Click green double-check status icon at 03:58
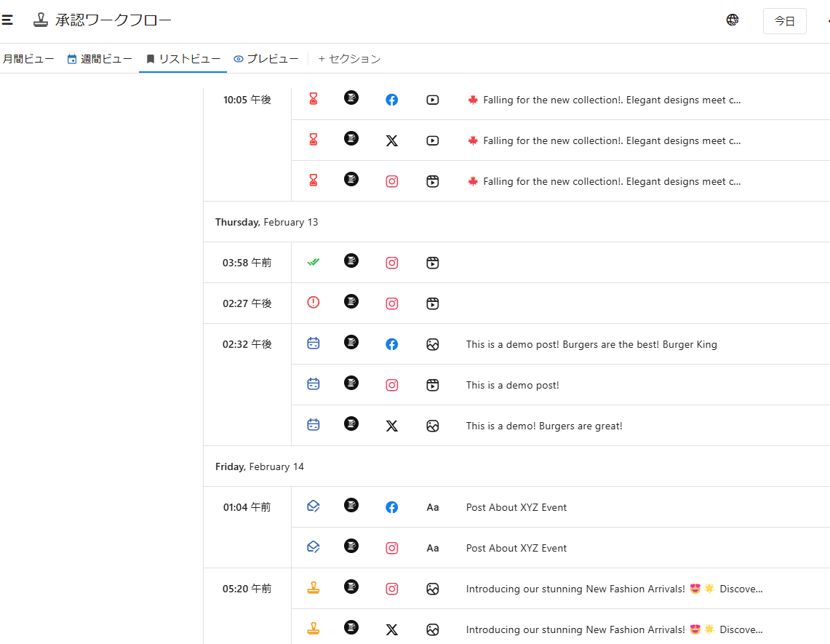830x644 pixels. pyautogui.click(x=314, y=262)
